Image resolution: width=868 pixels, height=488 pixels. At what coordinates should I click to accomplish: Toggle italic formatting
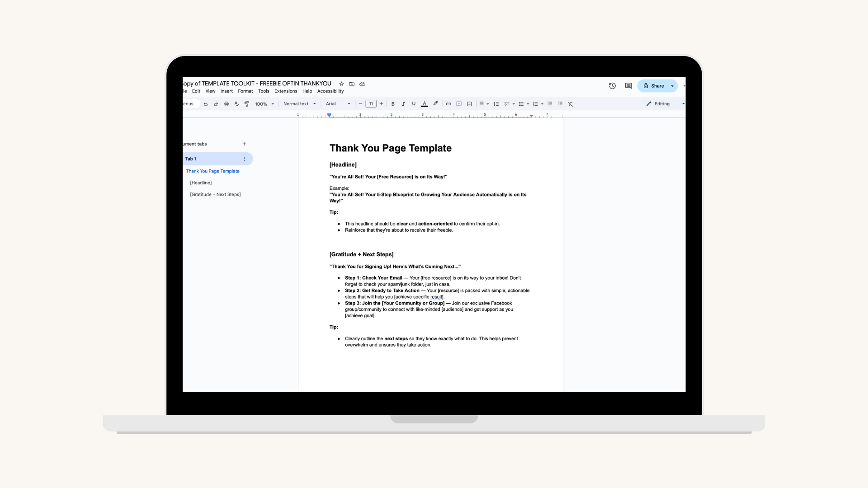pos(403,104)
